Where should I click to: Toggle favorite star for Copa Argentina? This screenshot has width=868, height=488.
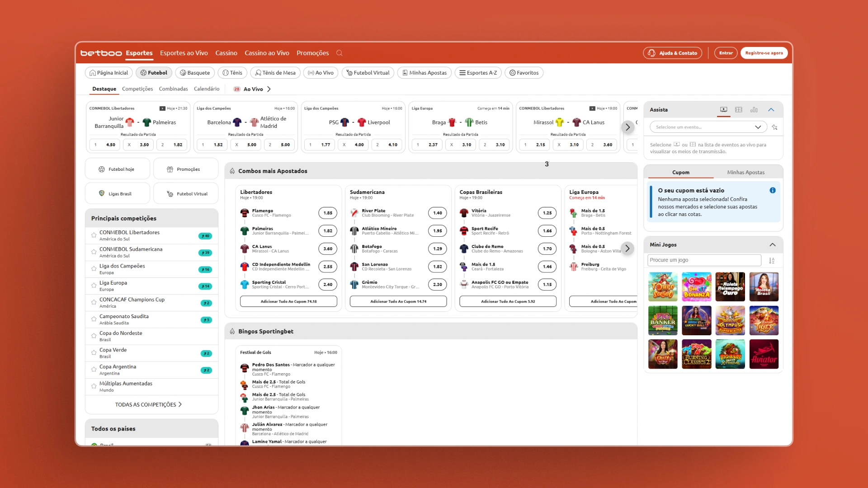[94, 370]
